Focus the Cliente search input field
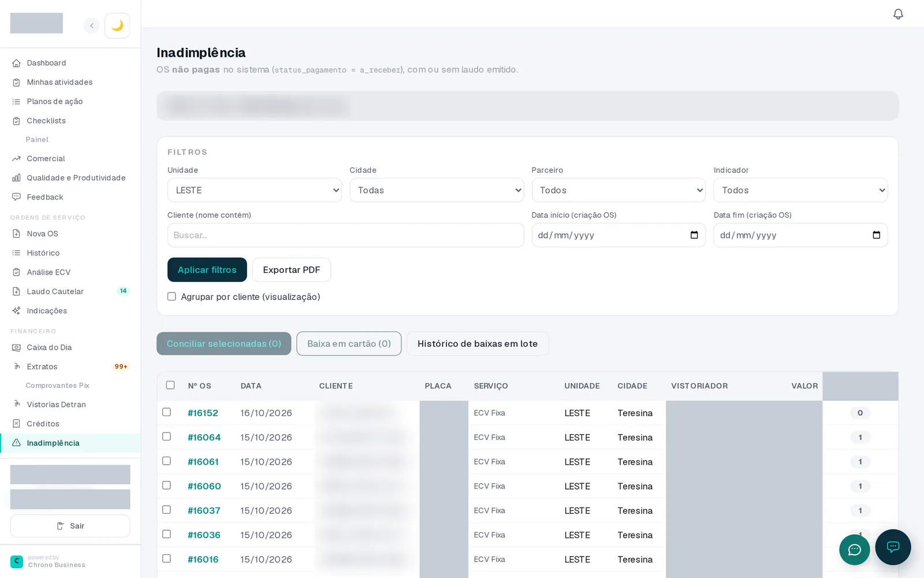 [345, 235]
